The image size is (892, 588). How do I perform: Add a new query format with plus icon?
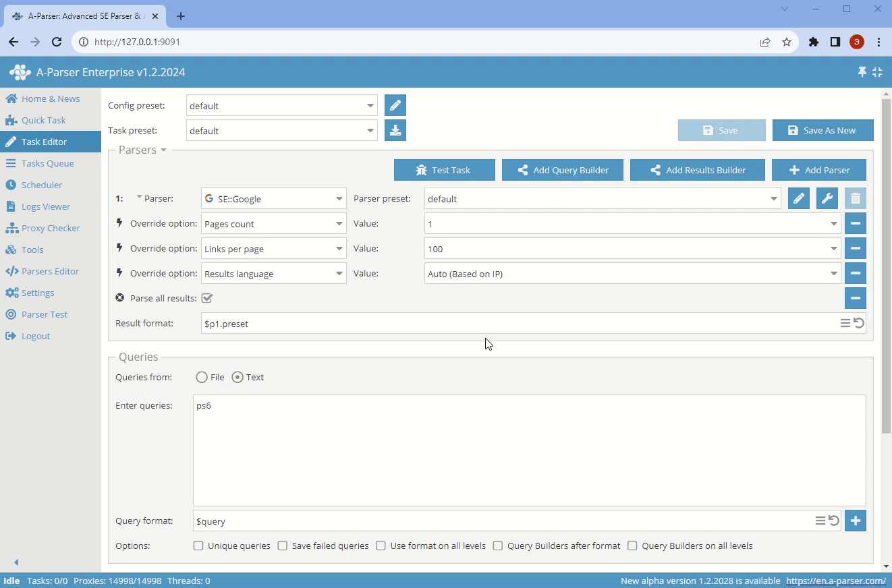coord(855,520)
